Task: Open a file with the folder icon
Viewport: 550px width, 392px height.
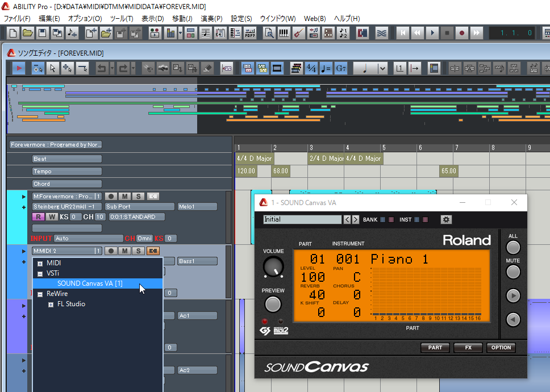Action: click(x=28, y=33)
